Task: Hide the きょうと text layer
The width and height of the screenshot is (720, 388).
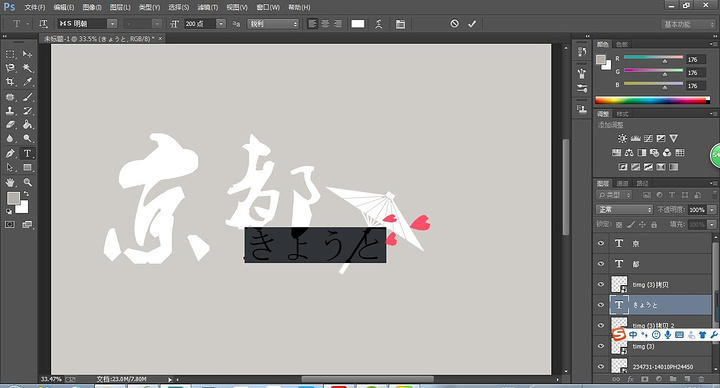Action: point(601,305)
